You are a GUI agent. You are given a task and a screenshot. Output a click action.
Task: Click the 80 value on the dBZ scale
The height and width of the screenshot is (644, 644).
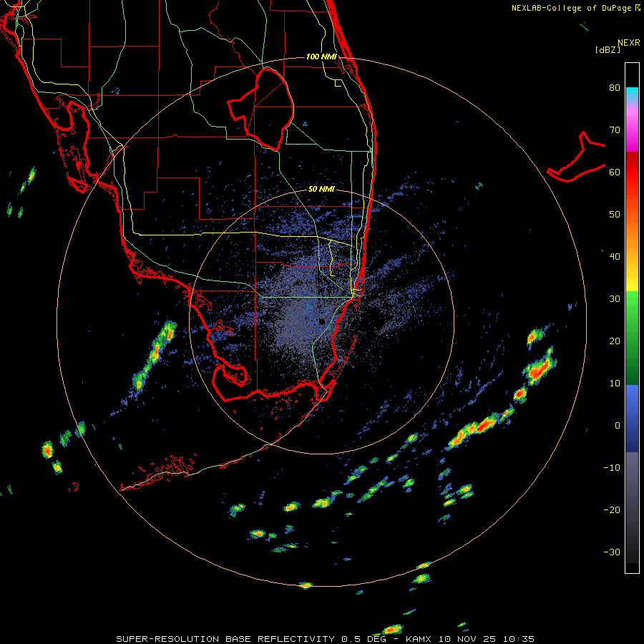[615, 88]
